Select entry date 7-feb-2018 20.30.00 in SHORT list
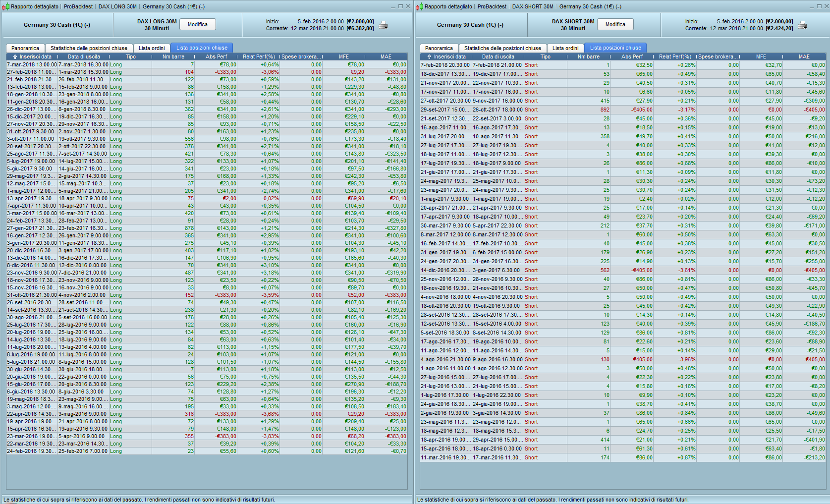Screen dimensions: 830x504 coord(445,65)
